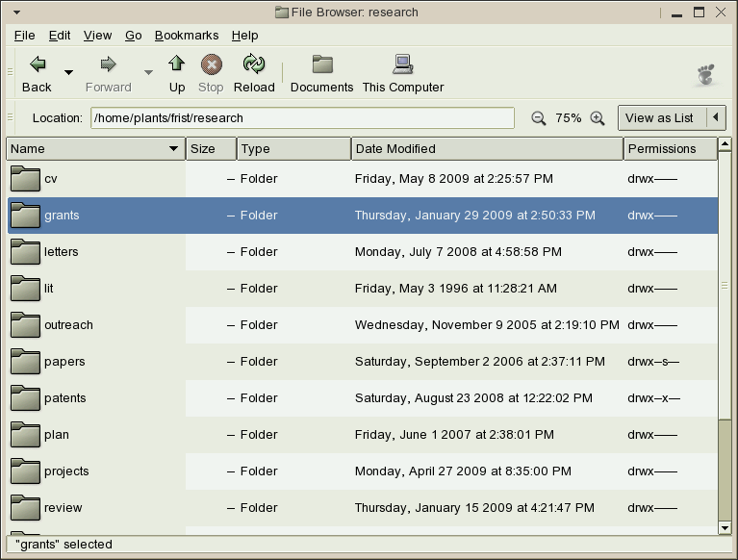Screen dimensions: 738x560
Task: Click the vertical scrollbar down arrow
Action: point(725,527)
